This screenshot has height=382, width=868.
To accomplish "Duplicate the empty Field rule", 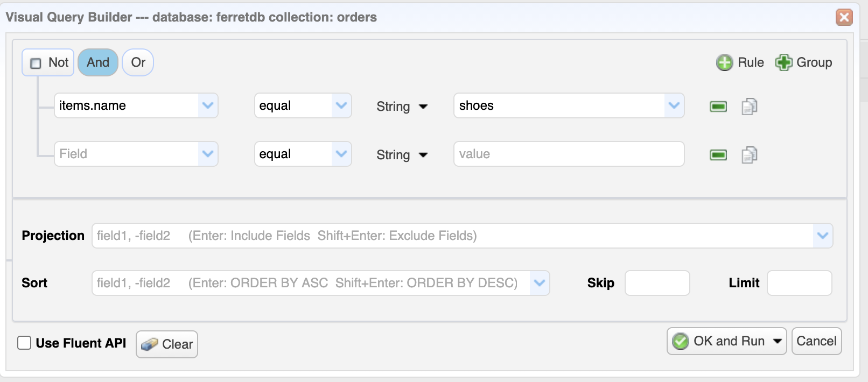I will click(x=750, y=154).
